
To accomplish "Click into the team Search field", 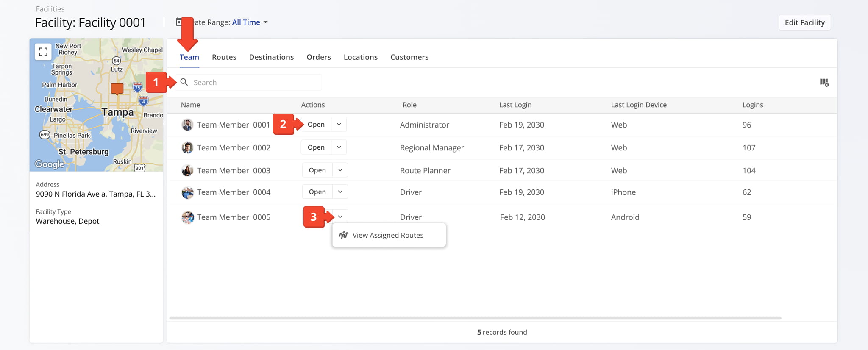I will [x=254, y=83].
